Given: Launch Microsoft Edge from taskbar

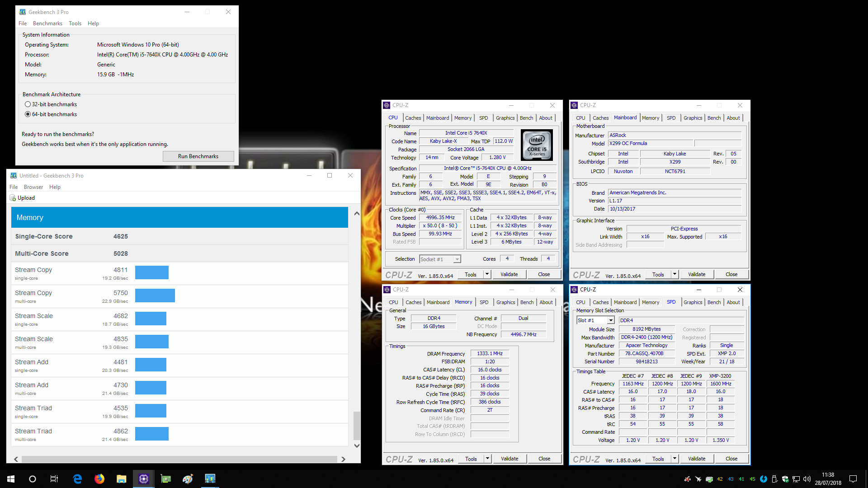Looking at the screenshot, I should [77, 479].
